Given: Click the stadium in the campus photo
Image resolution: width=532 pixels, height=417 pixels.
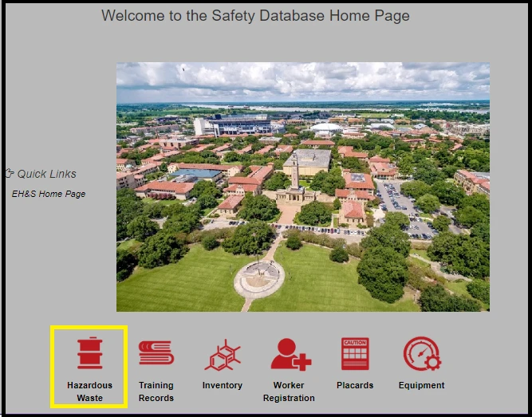Looking at the screenshot, I should [x=239, y=124].
